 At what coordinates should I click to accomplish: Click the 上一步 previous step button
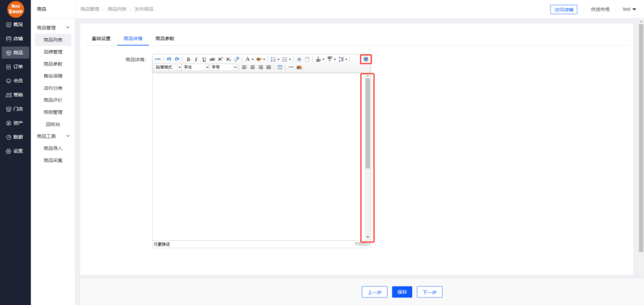tap(374, 292)
